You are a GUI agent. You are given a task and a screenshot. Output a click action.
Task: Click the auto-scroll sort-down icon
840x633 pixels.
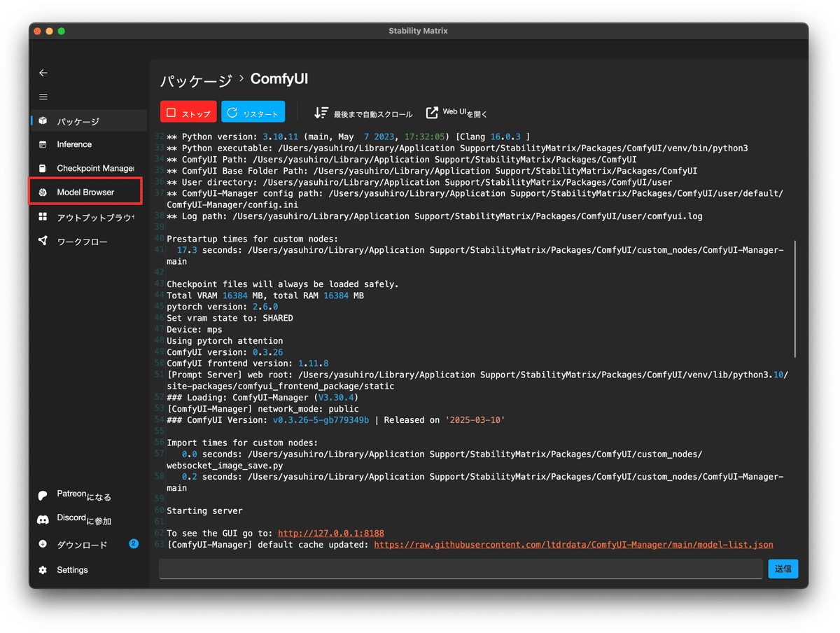pyautogui.click(x=321, y=112)
